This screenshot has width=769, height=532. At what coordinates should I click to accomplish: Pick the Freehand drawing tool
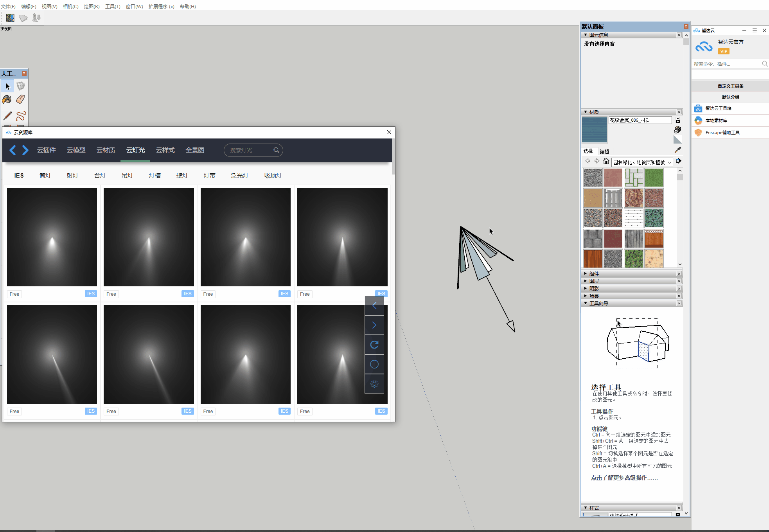(21, 116)
